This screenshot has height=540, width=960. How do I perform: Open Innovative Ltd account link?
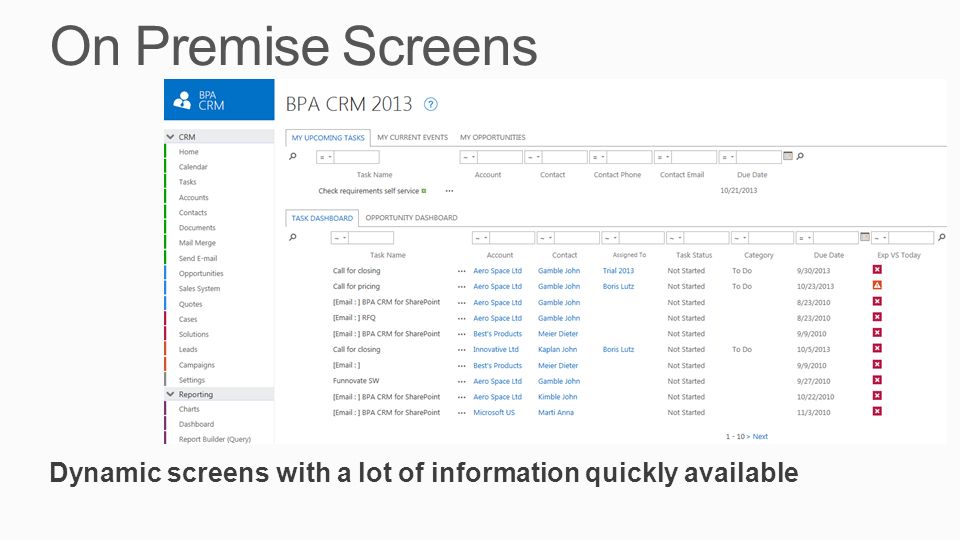(496, 350)
